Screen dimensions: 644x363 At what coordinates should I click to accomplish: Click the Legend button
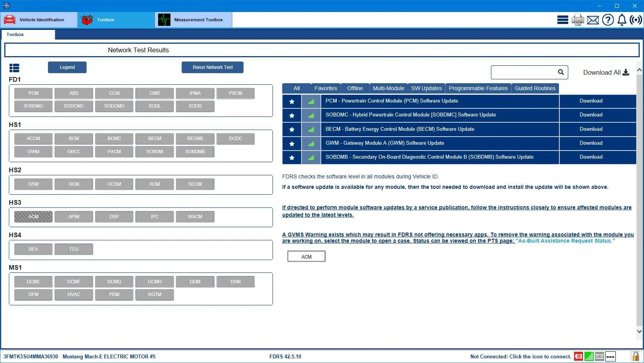[67, 67]
